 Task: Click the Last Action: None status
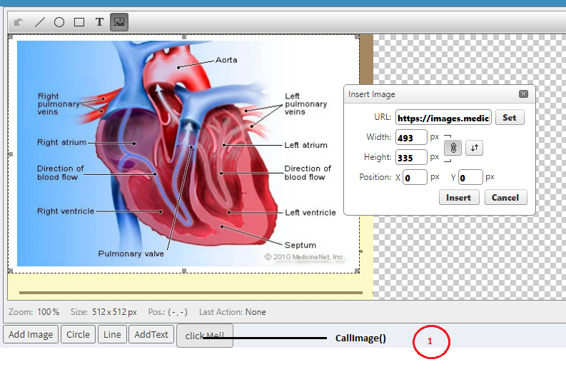click(233, 312)
